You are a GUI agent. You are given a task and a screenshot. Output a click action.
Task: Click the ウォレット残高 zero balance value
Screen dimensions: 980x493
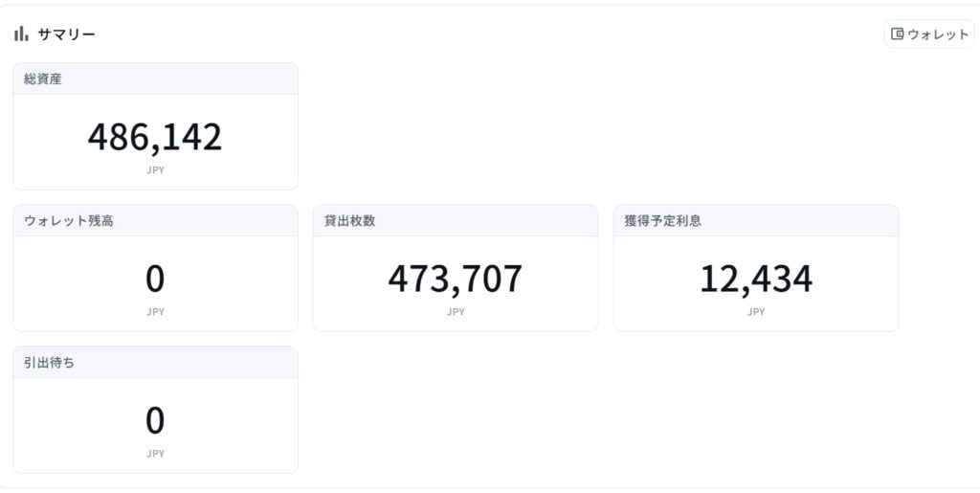click(x=155, y=280)
